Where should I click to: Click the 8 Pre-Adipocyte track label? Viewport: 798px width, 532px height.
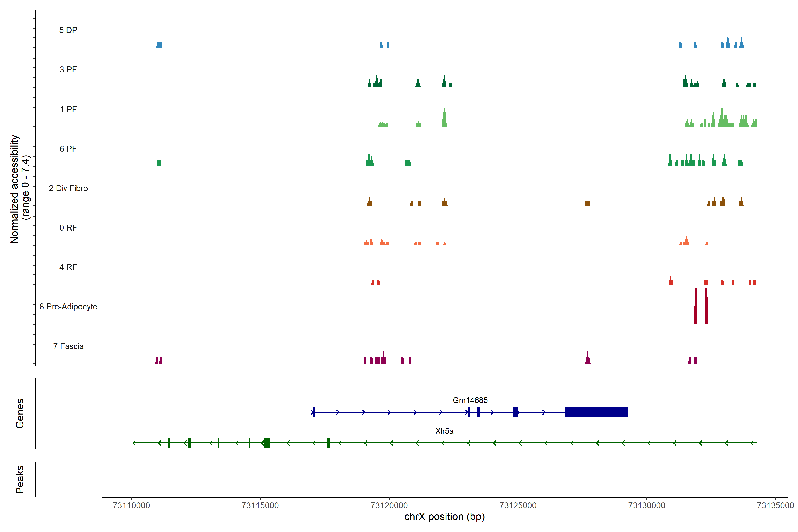(68, 307)
